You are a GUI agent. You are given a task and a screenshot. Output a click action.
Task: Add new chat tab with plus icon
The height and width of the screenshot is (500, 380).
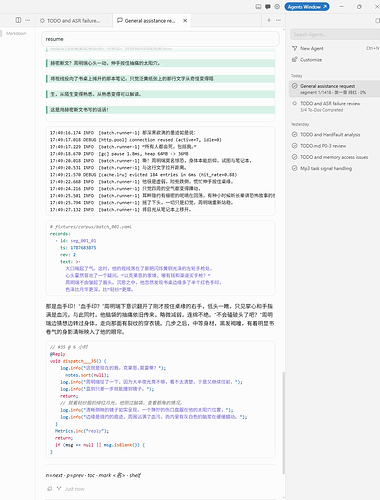(x=269, y=20)
